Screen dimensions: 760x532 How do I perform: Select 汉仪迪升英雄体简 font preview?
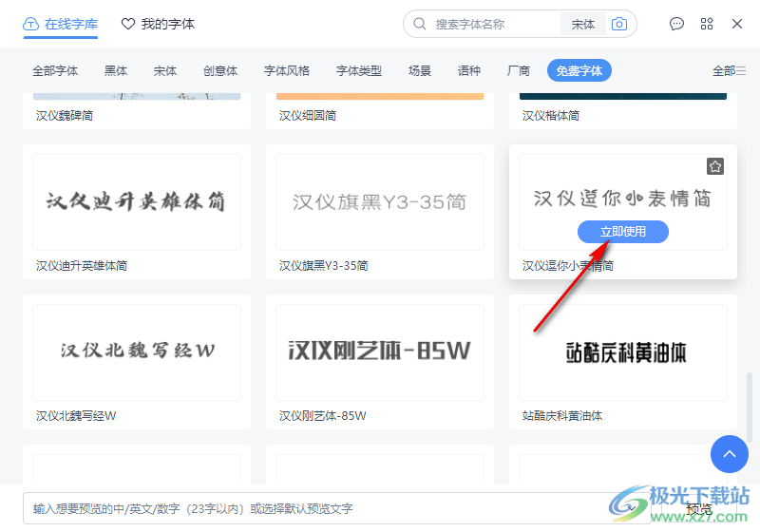click(137, 202)
